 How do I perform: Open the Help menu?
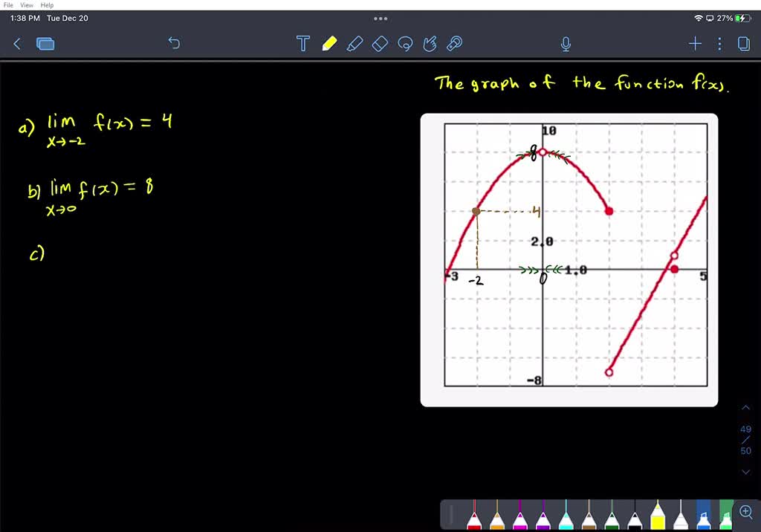pos(46,4)
